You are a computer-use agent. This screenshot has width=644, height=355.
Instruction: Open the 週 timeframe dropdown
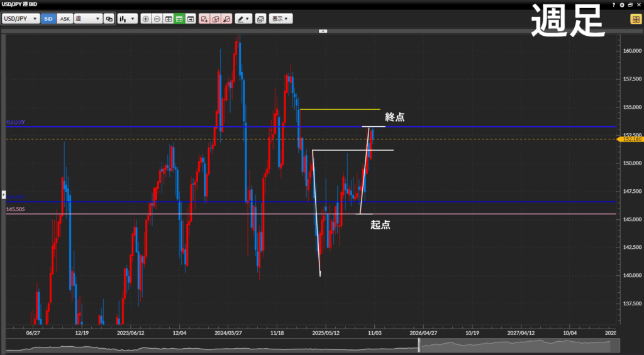tap(88, 19)
